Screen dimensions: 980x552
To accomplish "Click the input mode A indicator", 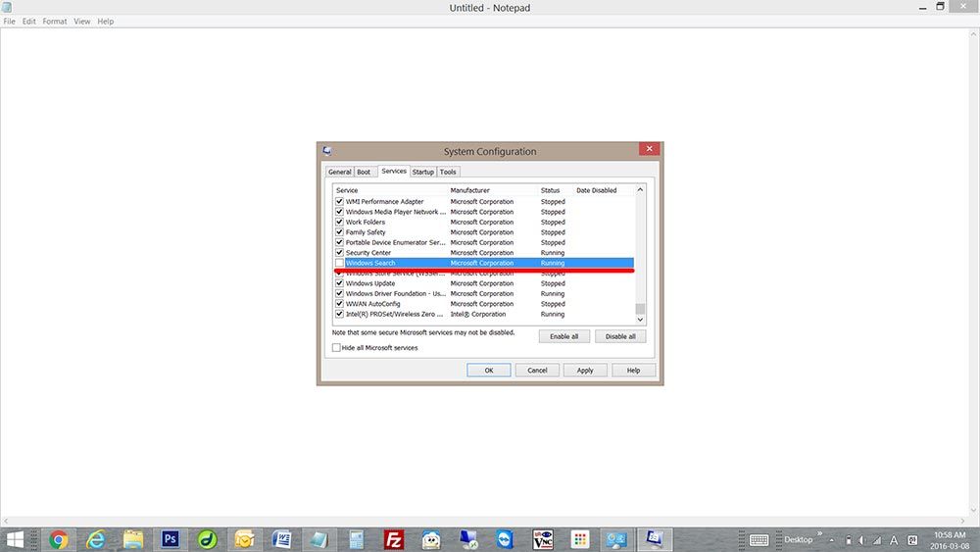I will [894, 540].
